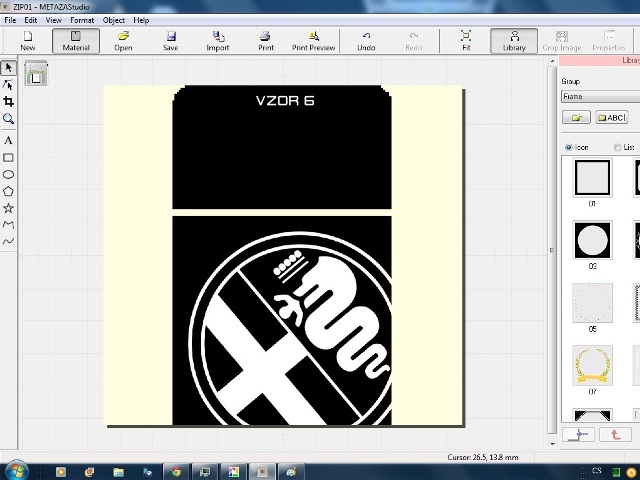The height and width of the screenshot is (480, 640).
Task: Select the node edit tool
Action: (x=8, y=85)
